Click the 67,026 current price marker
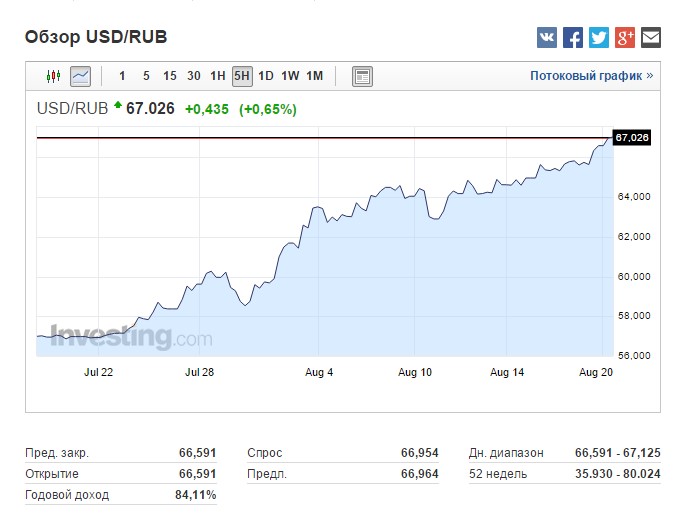 [x=632, y=138]
